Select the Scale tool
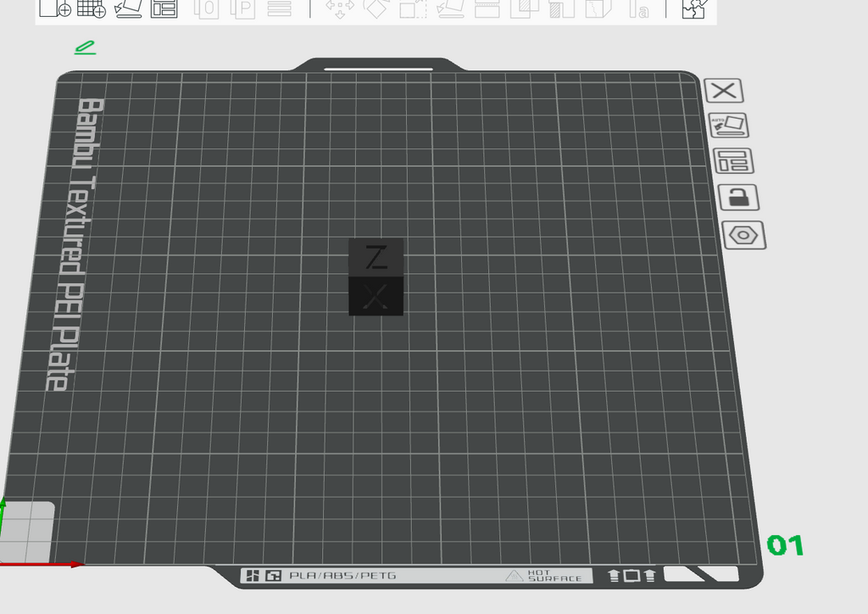This screenshot has height=614, width=868. (x=413, y=8)
